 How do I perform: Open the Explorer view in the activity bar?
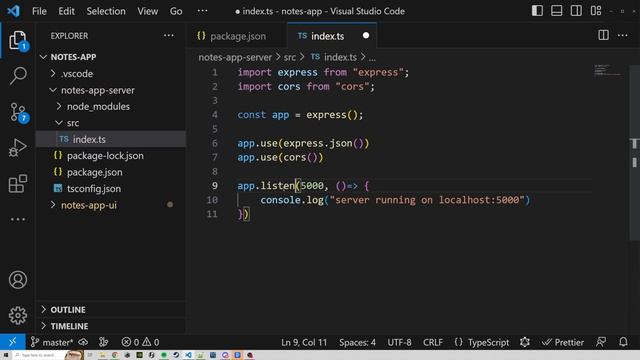18,40
